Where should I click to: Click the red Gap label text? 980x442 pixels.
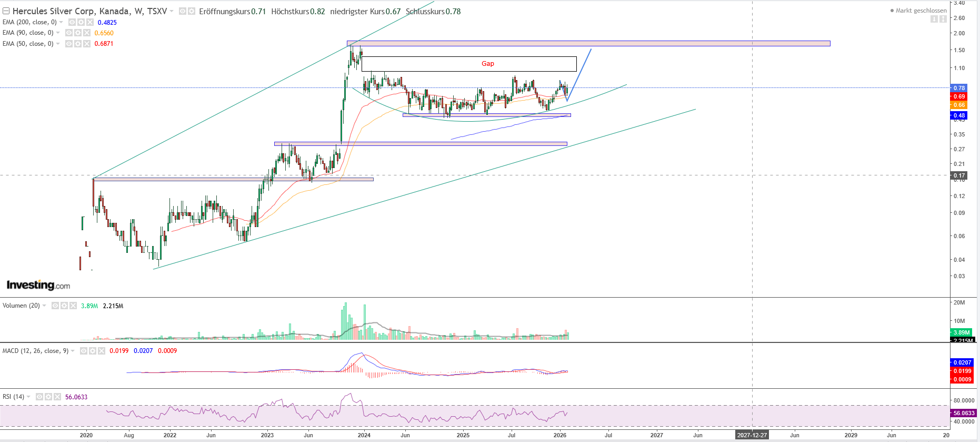pyautogui.click(x=487, y=64)
